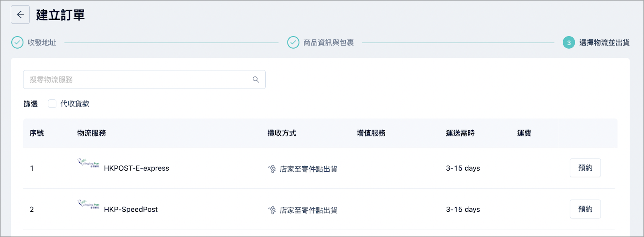Enable the 代收貨款 filter checkbox
The width and height of the screenshot is (644, 237).
[x=52, y=104]
